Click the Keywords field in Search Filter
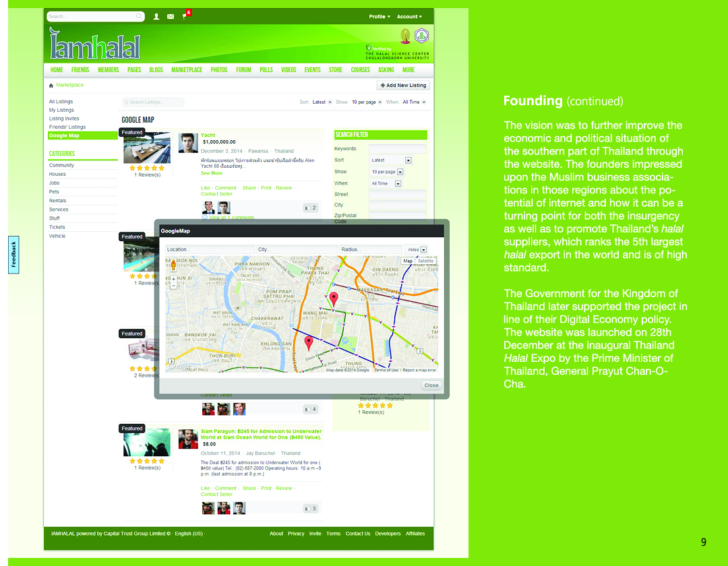The width and height of the screenshot is (728, 566). click(x=397, y=148)
